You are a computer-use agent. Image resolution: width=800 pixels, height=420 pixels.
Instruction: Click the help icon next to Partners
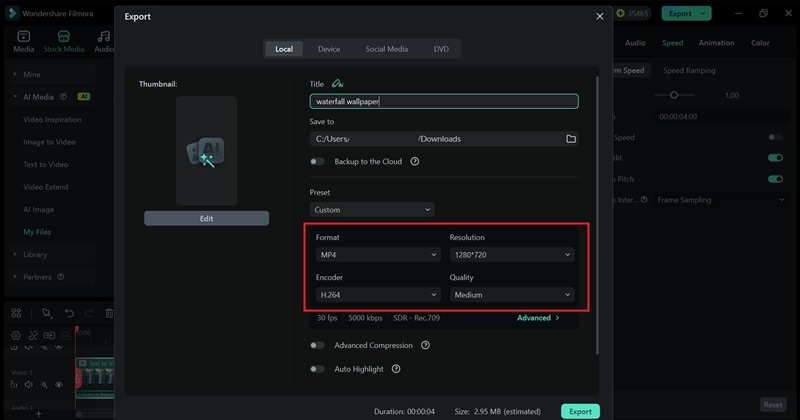61,277
